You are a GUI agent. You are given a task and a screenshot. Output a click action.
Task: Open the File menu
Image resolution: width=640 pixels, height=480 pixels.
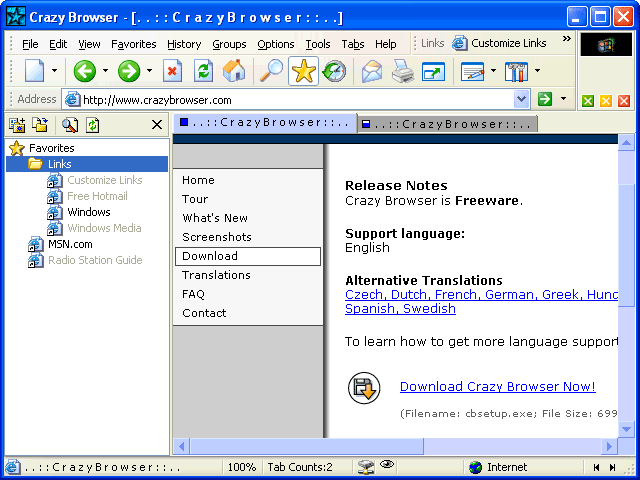click(x=30, y=44)
